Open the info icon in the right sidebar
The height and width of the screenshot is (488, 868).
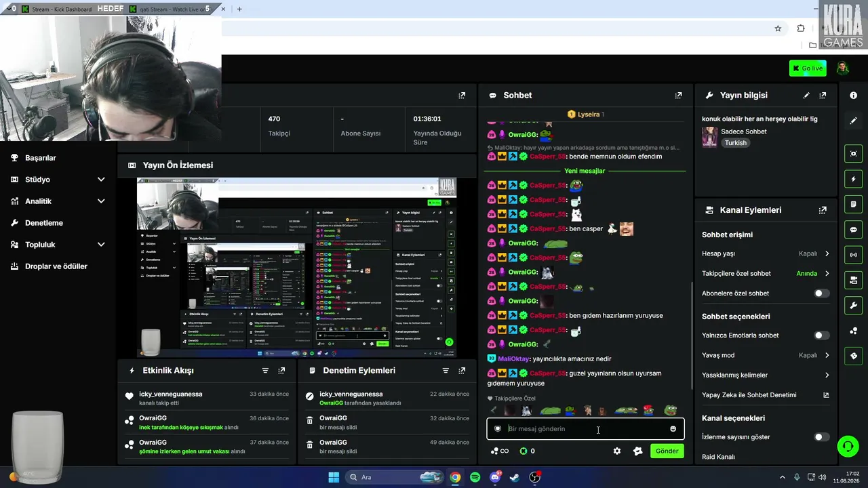[x=853, y=96]
